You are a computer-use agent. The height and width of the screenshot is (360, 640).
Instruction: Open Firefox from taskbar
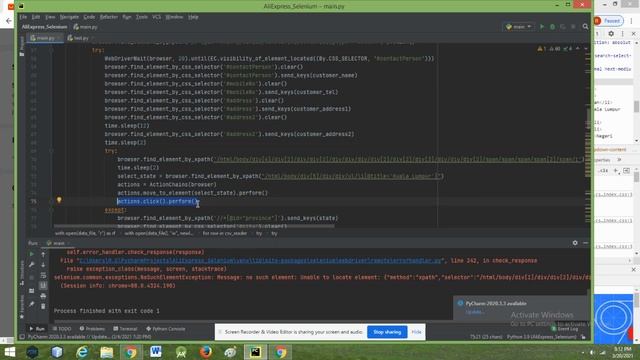click(206, 352)
